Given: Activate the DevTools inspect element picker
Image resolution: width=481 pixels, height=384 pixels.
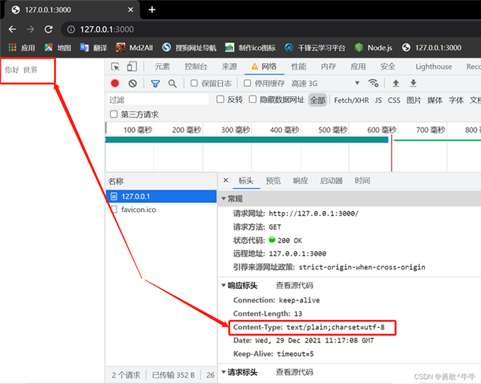Looking at the screenshot, I should pos(115,67).
